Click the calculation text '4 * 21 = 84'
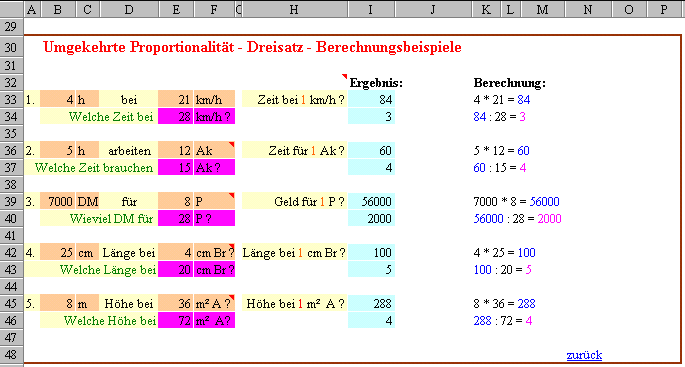 [x=502, y=100]
